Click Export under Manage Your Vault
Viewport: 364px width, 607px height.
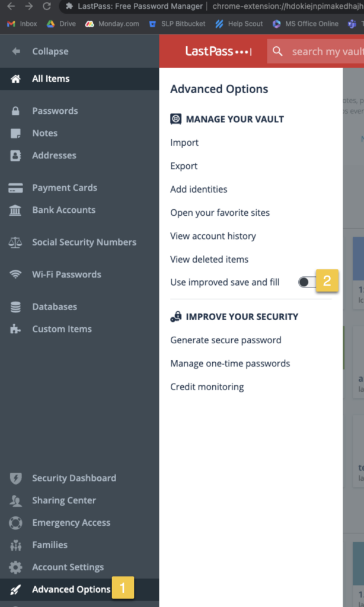coord(184,166)
